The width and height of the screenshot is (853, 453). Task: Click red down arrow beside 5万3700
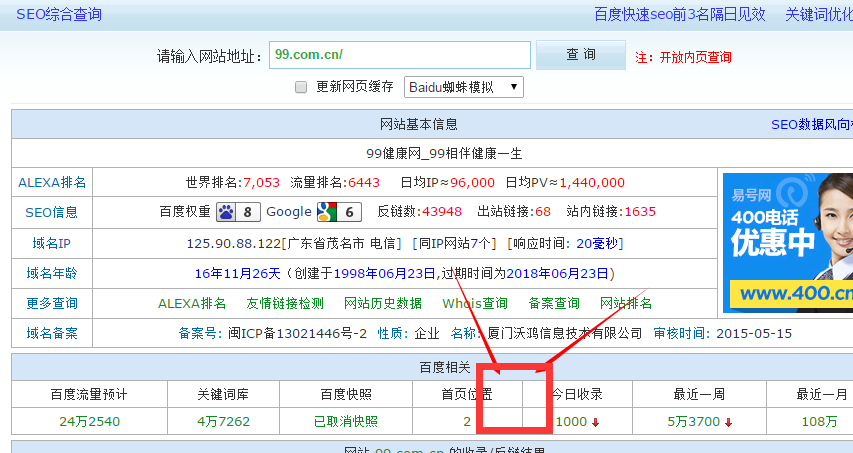click(x=727, y=422)
